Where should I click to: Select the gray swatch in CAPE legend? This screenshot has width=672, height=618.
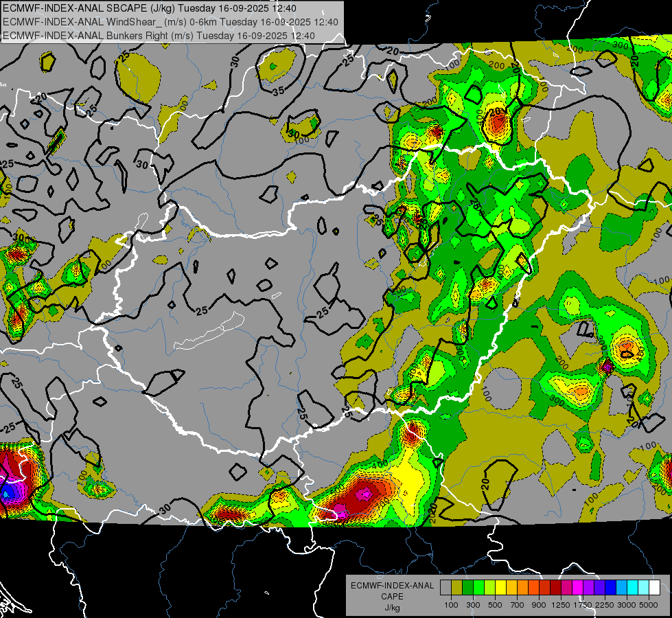(445, 588)
